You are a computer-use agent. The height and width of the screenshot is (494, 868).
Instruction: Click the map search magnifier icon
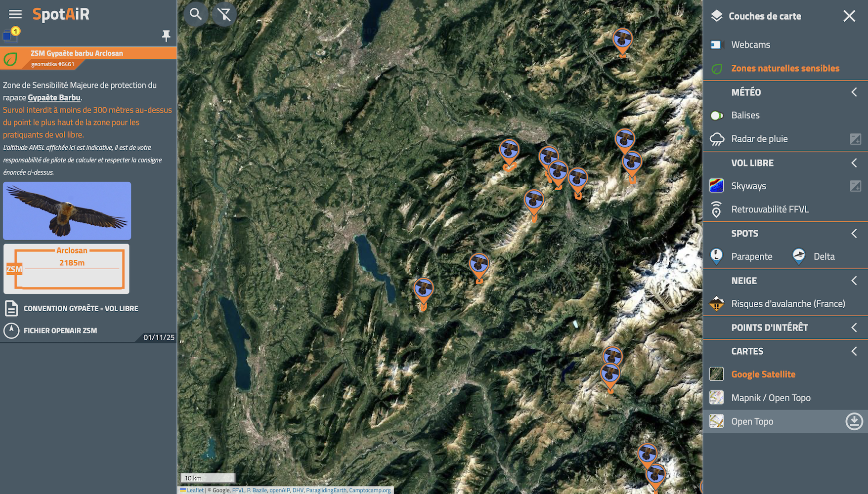point(196,14)
